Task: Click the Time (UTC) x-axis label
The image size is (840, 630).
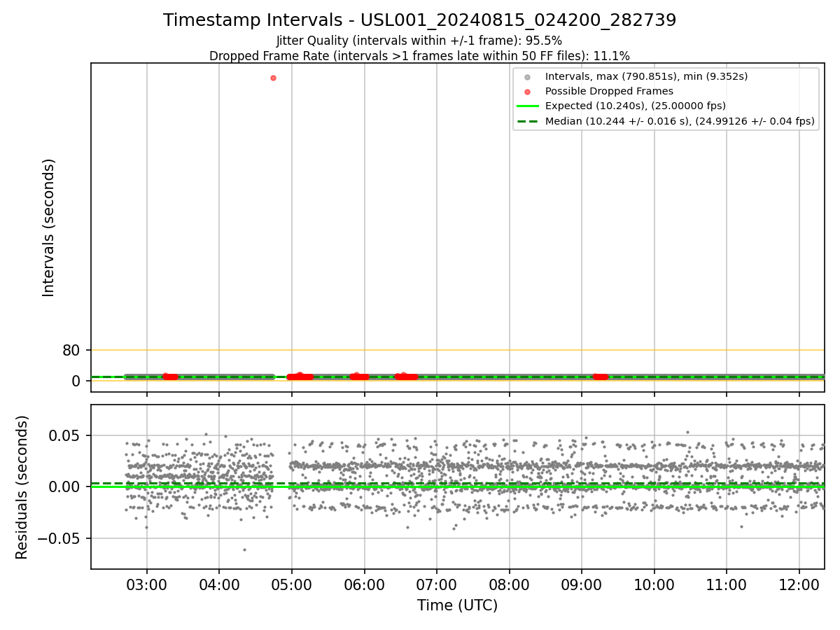Action: (x=457, y=605)
